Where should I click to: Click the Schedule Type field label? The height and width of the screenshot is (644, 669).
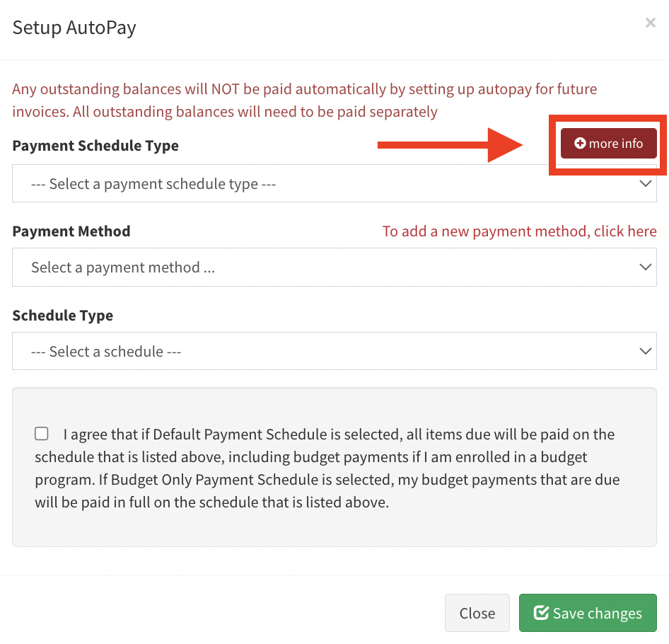(x=63, y=316)
